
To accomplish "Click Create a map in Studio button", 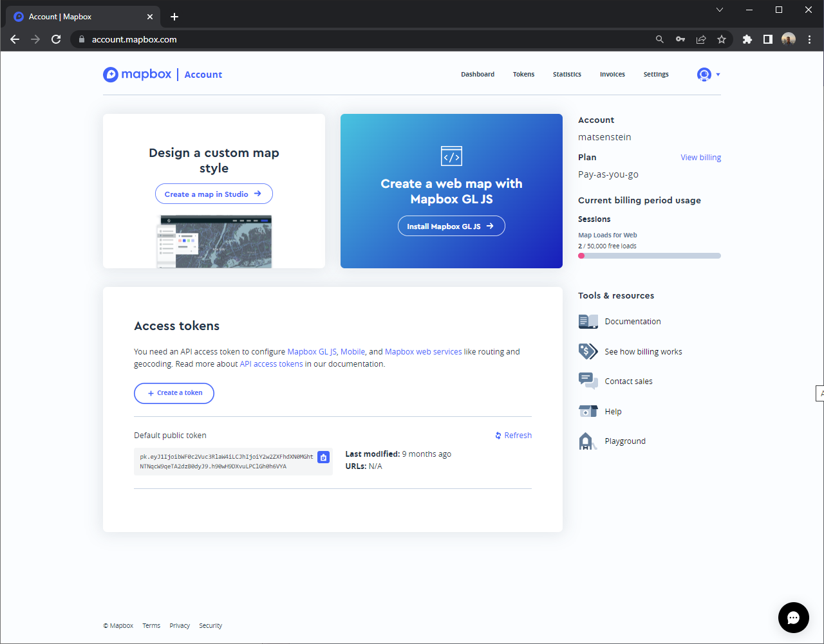I will 214,194.
